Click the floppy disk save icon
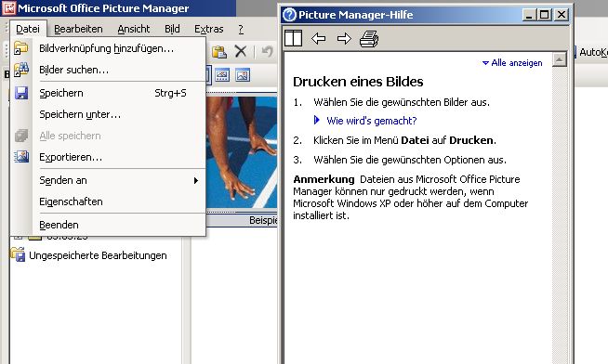The image size is (608, 364). coord(21,93)
